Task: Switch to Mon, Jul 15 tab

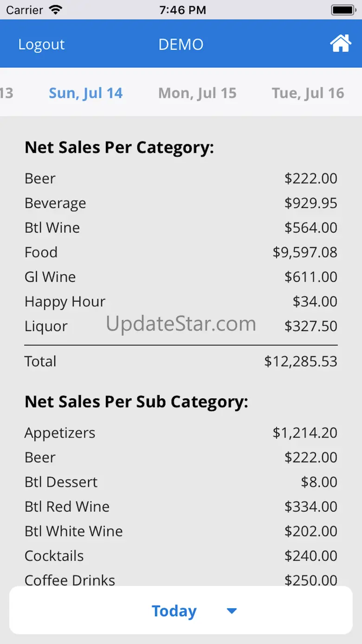Action: [x=197, y=93]
